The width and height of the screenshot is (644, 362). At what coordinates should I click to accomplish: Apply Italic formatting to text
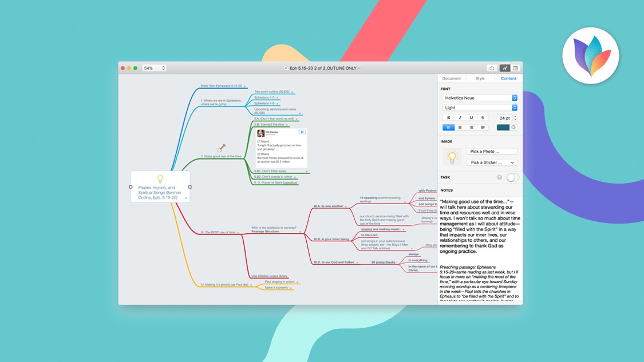click(460, 118)
